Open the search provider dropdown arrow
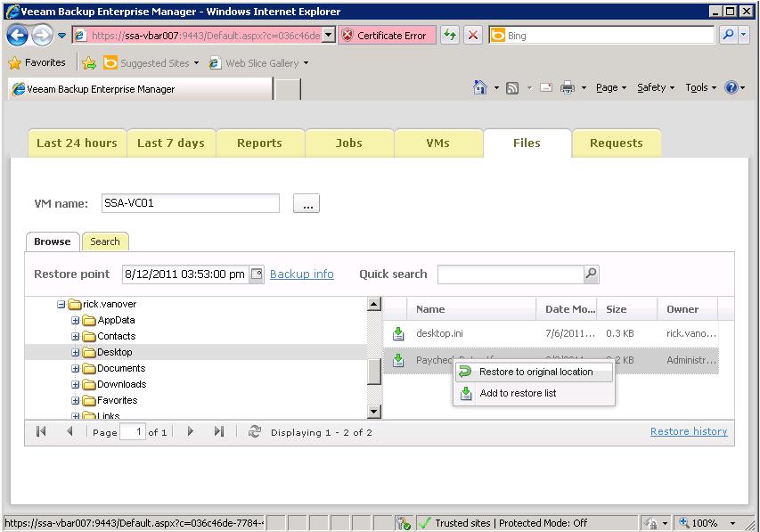The image size is (760, 532). click(x=744, y=36)
